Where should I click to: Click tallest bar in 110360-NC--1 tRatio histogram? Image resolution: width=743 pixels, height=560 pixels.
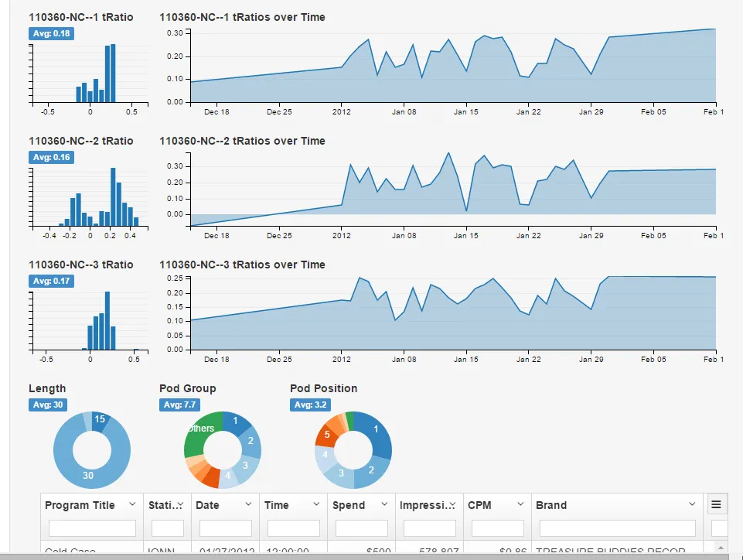pos(113,73)
